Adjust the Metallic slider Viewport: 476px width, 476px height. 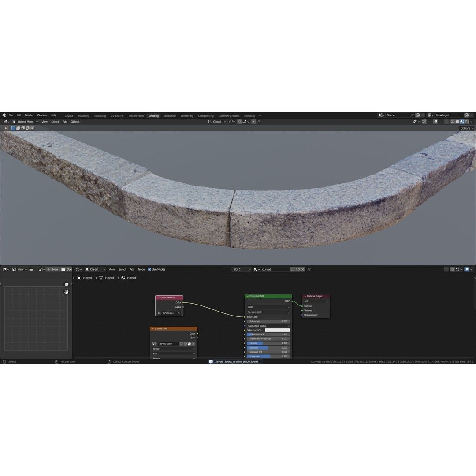click(x=268, y=343)
